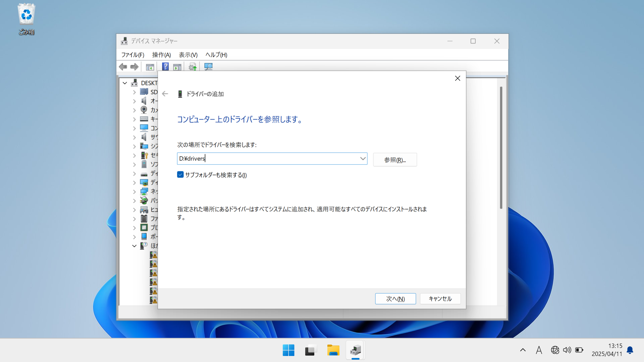Screen dimensions: 644x362
Task: Click the 参照(R)... browse button
Action: [x=395, y=160]
